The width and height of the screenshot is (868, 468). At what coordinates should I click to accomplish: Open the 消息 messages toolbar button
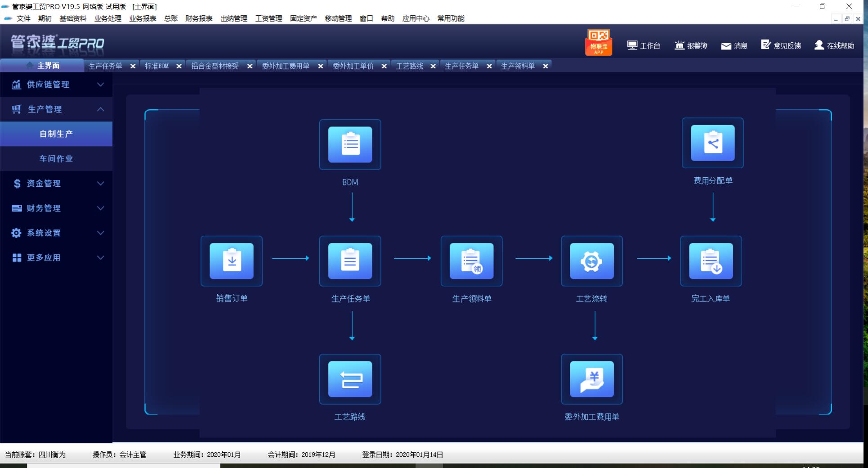(734, 45)
